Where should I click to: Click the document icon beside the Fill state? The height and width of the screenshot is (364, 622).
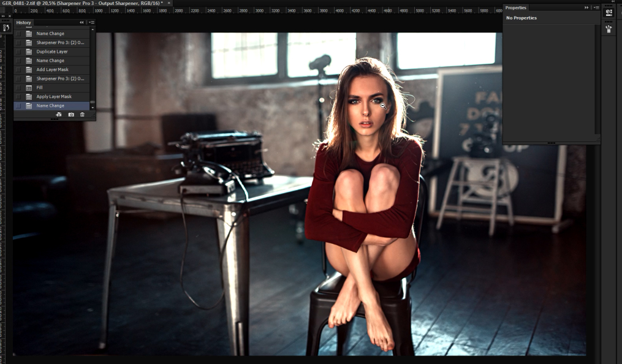29,88
